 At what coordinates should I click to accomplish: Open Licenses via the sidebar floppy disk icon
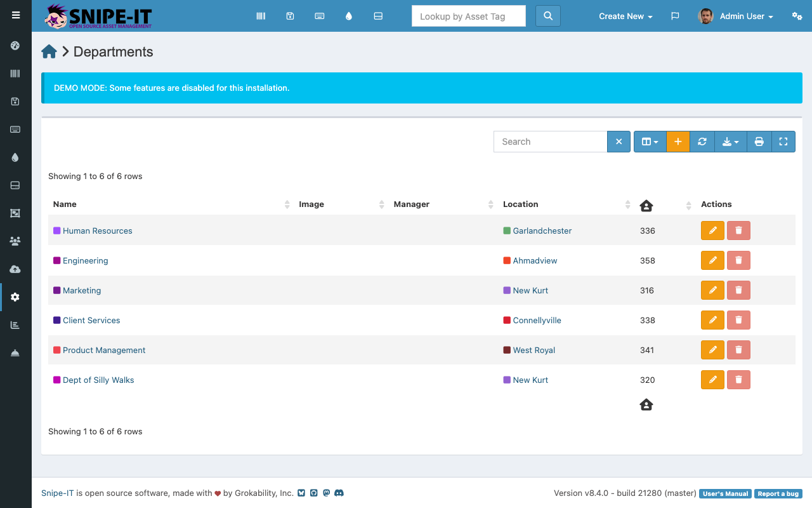pos(15,102)
